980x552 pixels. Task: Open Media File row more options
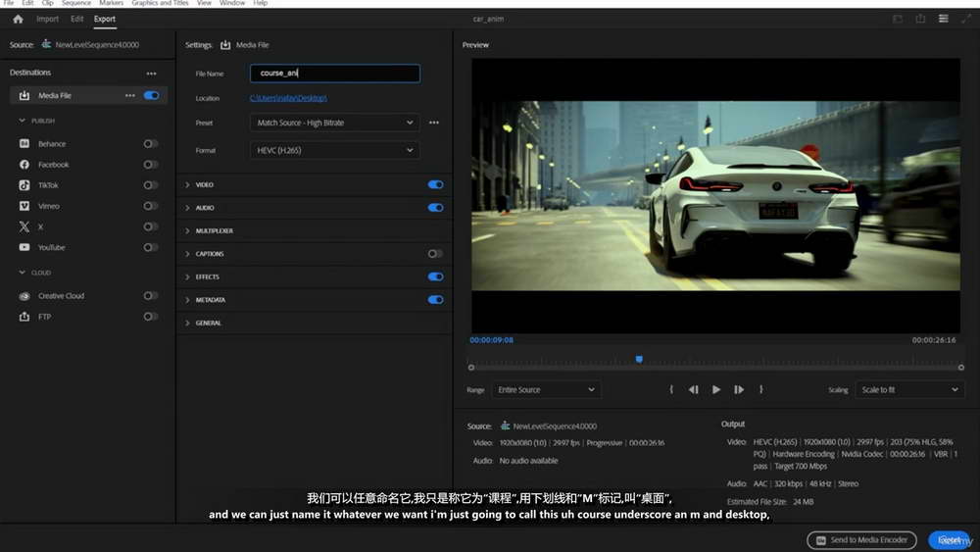130,96
